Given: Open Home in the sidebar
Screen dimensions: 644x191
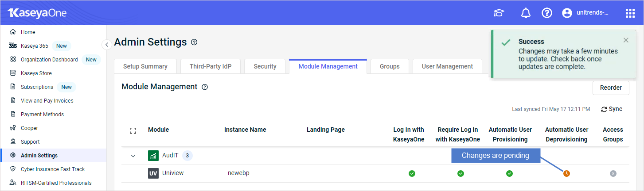Looking at the screenshot, I should pyautogui.click(x=28, y=32).
